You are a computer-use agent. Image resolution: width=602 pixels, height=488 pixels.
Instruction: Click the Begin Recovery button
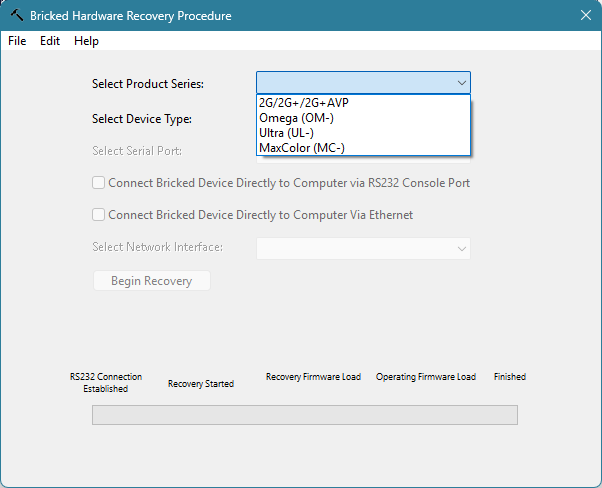coord(152,281)
